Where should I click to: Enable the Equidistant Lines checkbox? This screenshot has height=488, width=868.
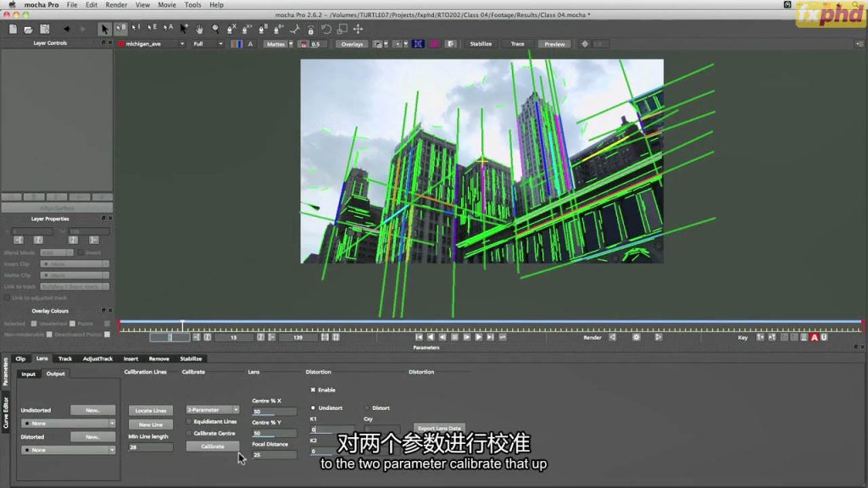(188, 421)
